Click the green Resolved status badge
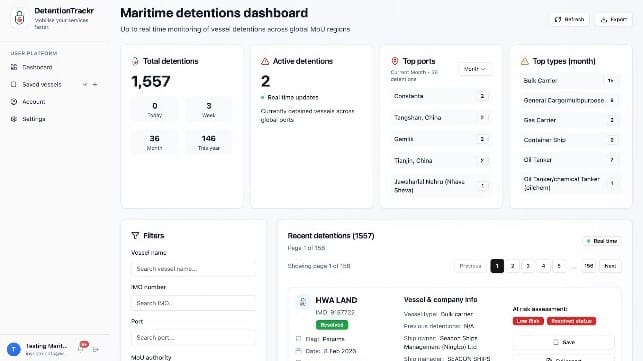 [x=332, y=325]
